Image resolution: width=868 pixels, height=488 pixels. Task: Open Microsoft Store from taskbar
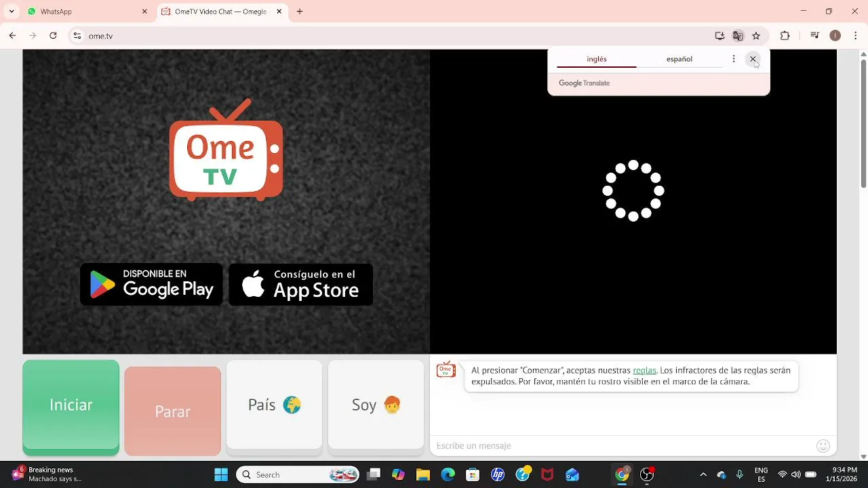coord(473,474)
